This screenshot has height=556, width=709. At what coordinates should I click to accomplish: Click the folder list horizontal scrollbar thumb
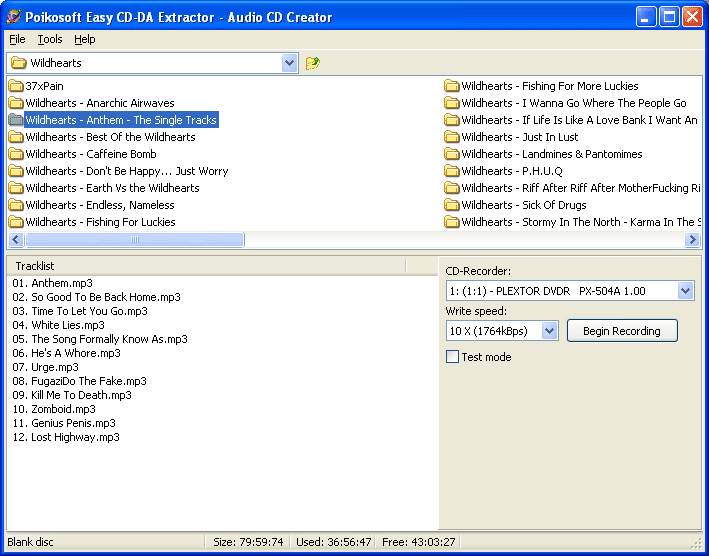point(134,240)
